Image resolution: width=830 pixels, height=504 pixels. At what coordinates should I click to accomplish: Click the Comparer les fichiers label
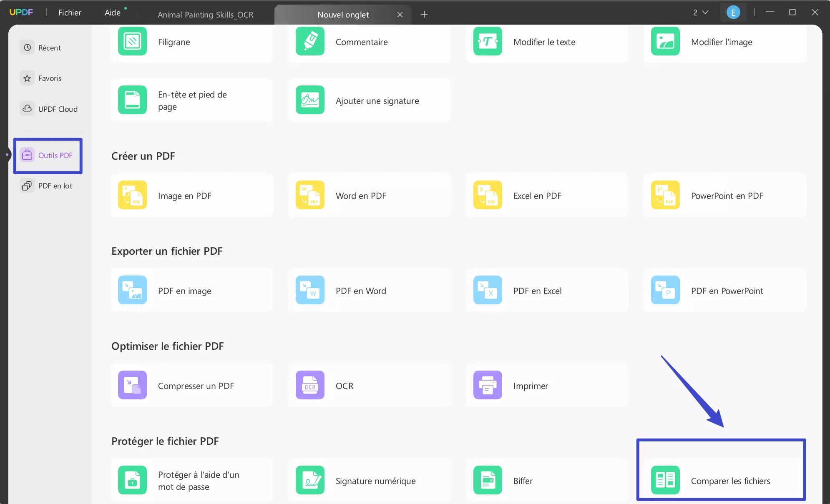coord(730,481)
